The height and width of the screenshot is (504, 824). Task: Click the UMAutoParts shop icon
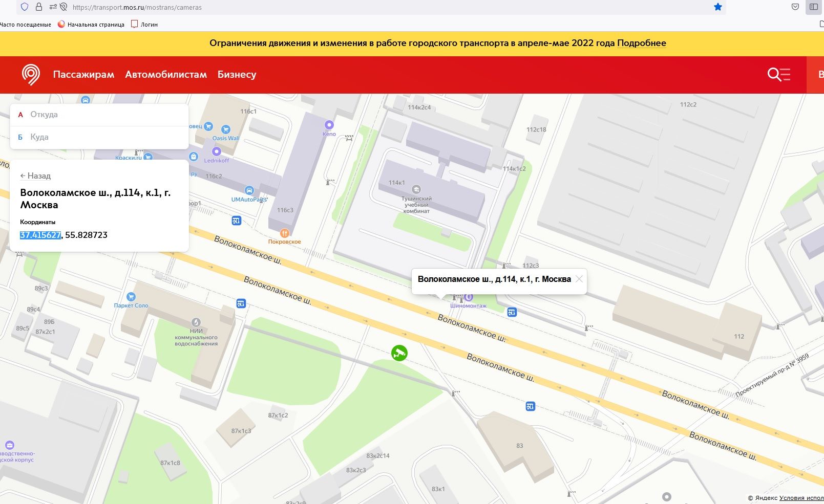[x=249, y=191]
